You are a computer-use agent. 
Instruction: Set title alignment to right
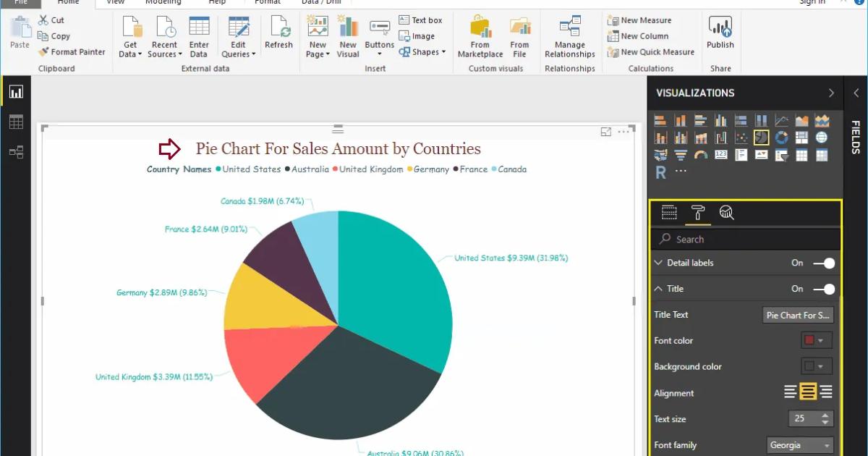pyautogui.click(x=827, y=392)
